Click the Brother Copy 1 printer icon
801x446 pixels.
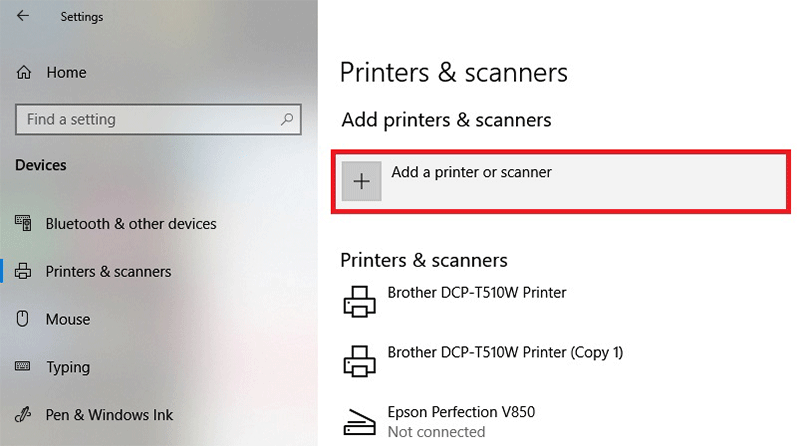(359, 361)
